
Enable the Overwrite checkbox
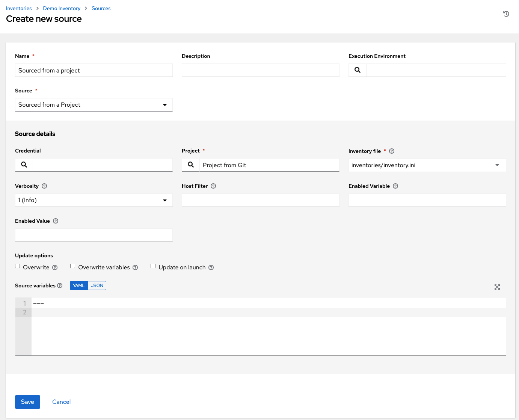[18, 266]
